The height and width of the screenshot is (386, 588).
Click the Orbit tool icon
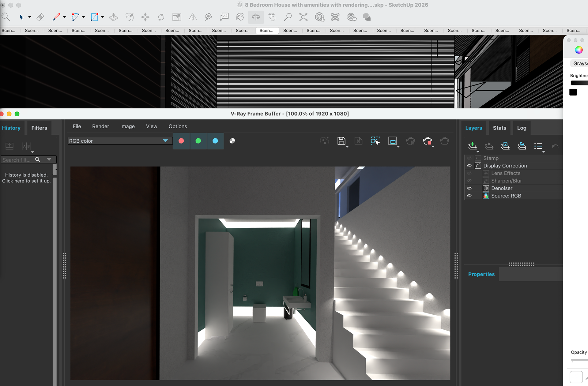[x=256, y=17]
